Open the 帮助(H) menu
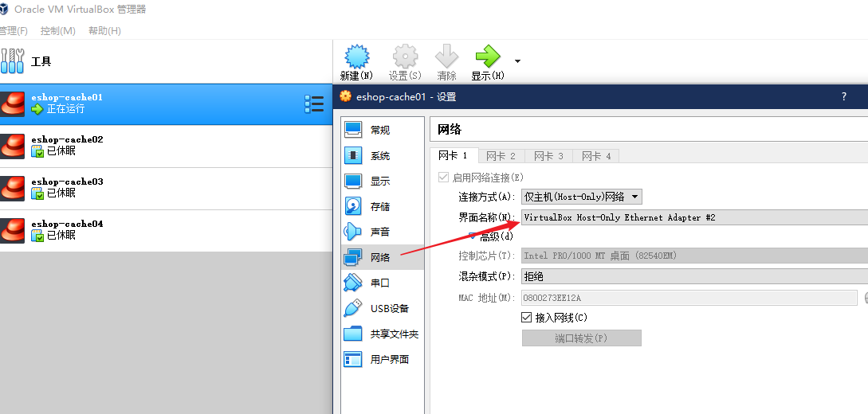Image resolution: width=868 pixels, height=414 pixels. tap(104, 31)
